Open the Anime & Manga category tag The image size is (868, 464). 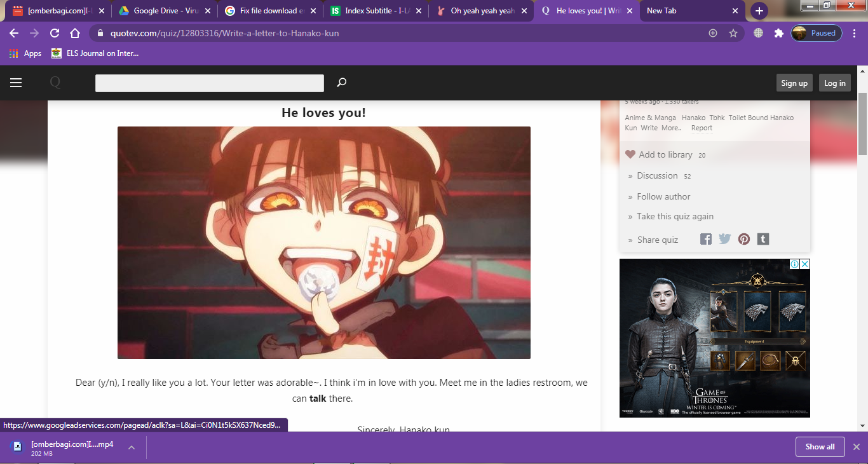click(650, 118)
